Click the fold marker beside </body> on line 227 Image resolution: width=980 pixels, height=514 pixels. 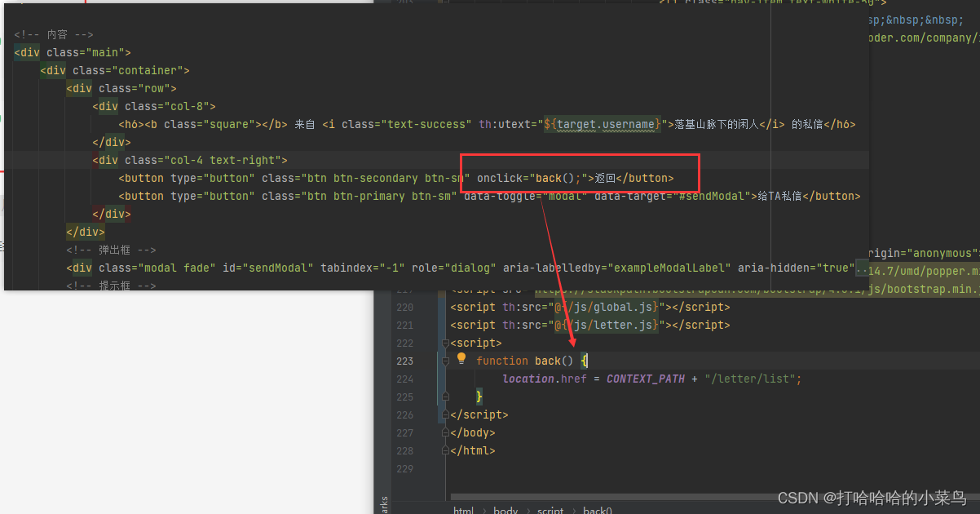pyautogui.click(x=444, y=432)
